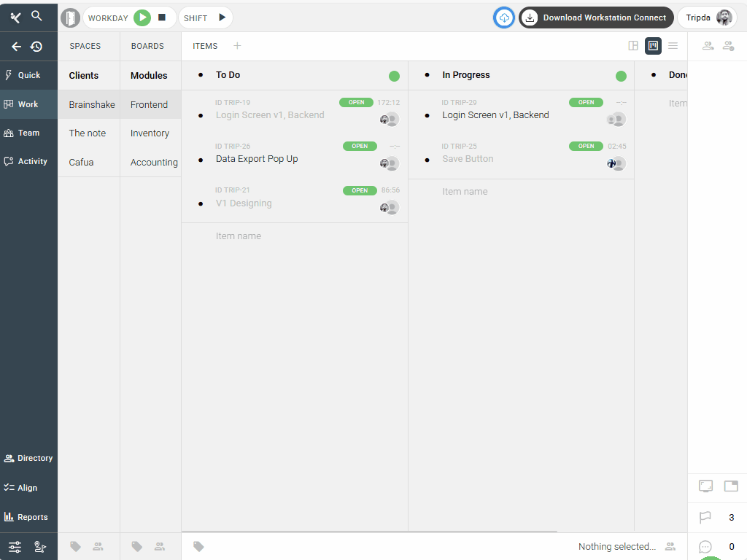The image size is (747, 560).
Task: Open the status badge on Data Export Pop Up
Action: (x=360, y=146)
